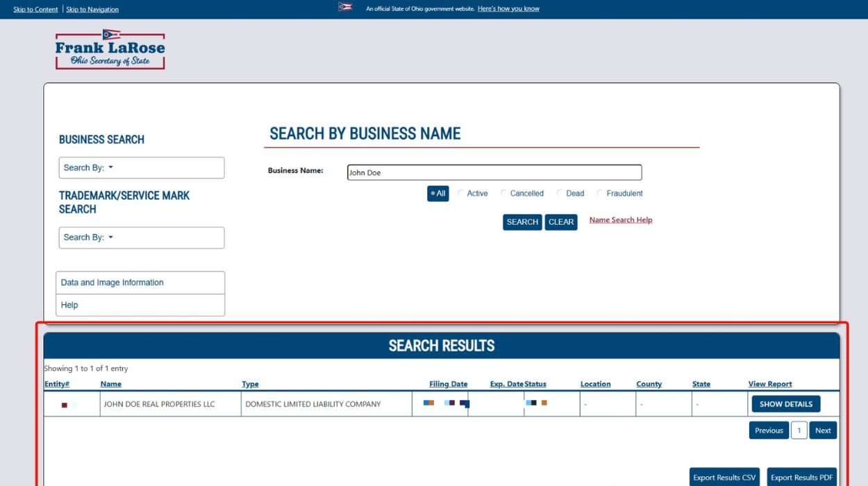Image resolution: width=868 pixels, height=486 pixels.
Task: Click the CLEAR button
Action: (x=561, y=221)
